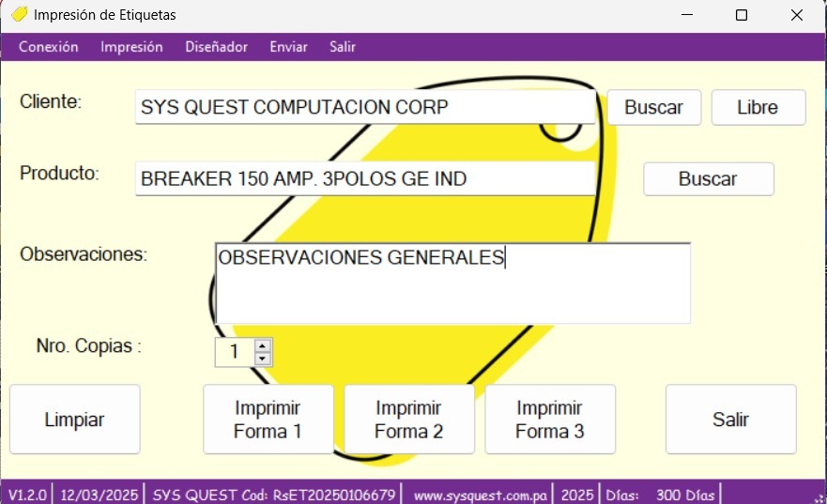Click the Libre button
The height and width of the screenshot is (504, 827).
coord(758,107)
